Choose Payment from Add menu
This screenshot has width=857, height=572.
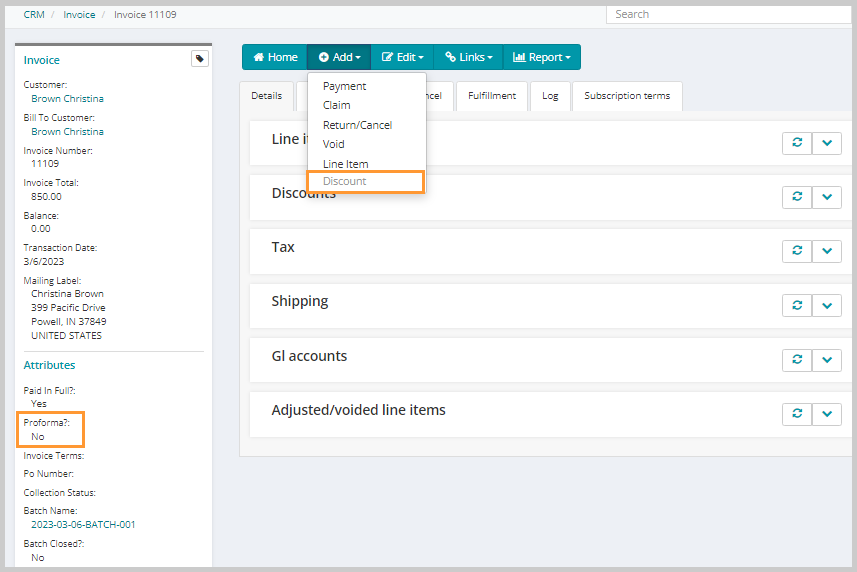click(x=344, y=86)
